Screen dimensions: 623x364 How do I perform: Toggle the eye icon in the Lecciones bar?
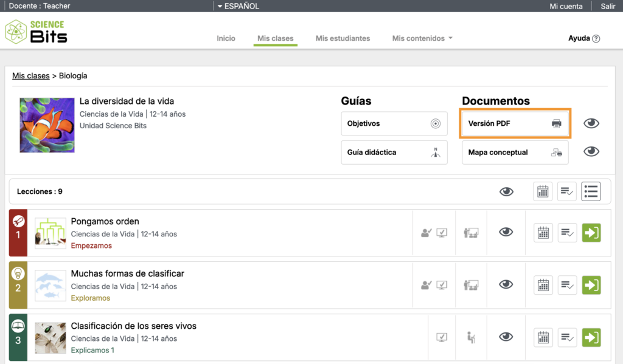coord(506,191)
